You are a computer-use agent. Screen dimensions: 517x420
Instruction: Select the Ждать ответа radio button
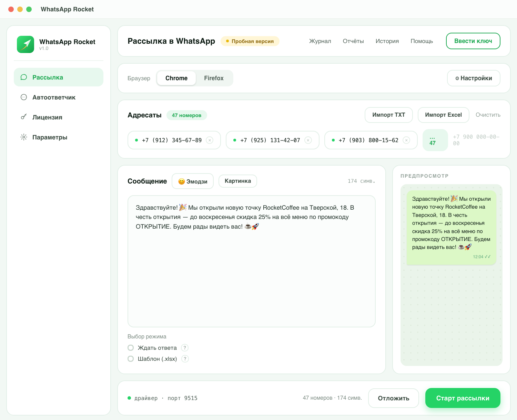(131, 348)
